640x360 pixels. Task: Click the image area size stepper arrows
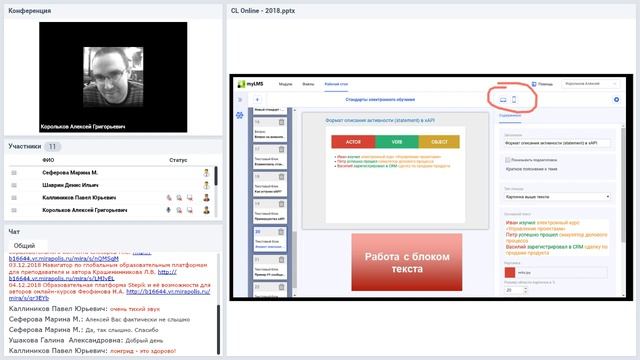click(525, 290)
